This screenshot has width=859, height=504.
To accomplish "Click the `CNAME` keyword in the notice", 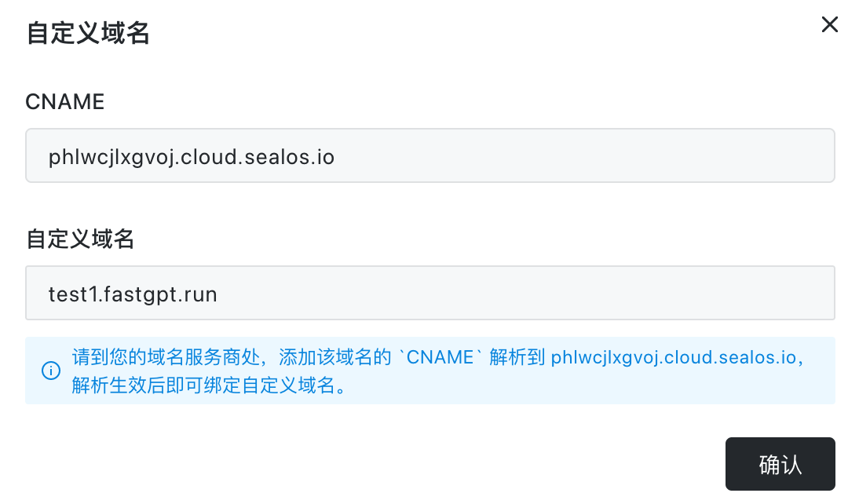I will pos(440,357).
